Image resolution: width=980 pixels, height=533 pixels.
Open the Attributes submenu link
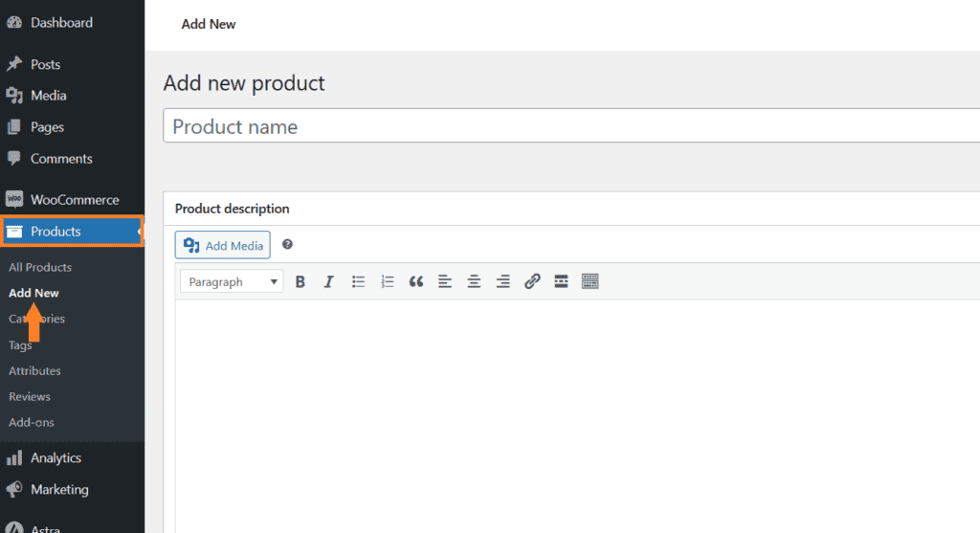coord(34,370)
